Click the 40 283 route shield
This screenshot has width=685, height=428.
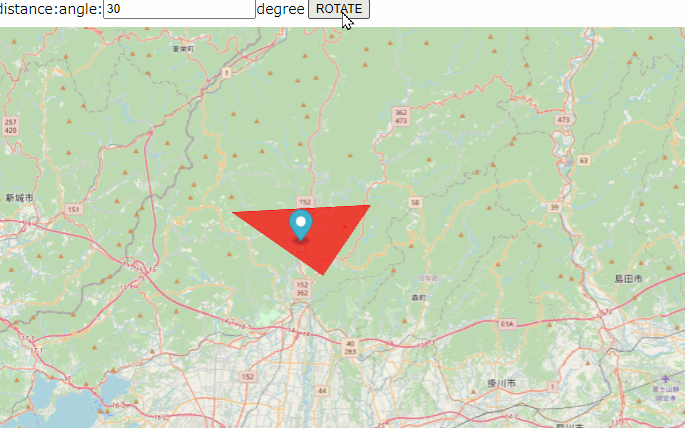click(x=350, y=348)
